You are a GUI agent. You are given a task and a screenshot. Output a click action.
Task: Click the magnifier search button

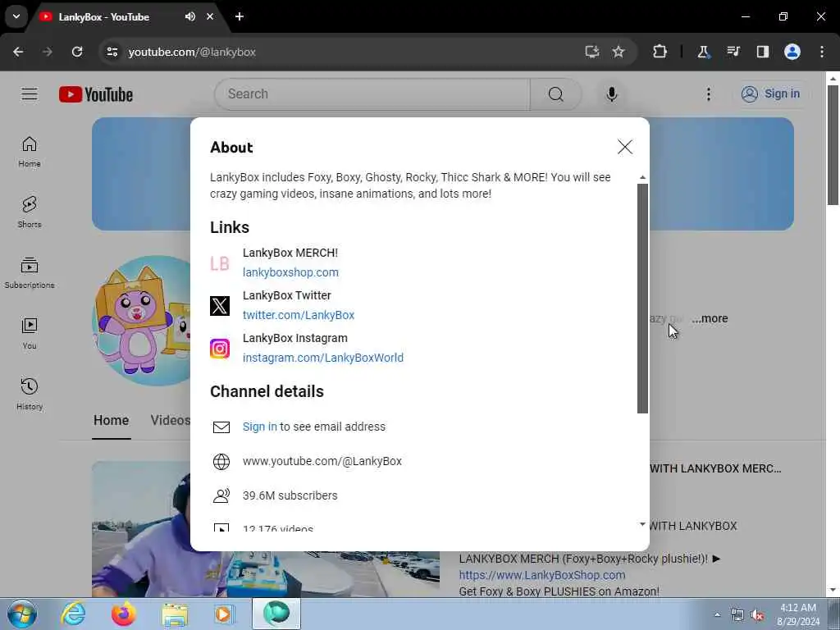555,94
